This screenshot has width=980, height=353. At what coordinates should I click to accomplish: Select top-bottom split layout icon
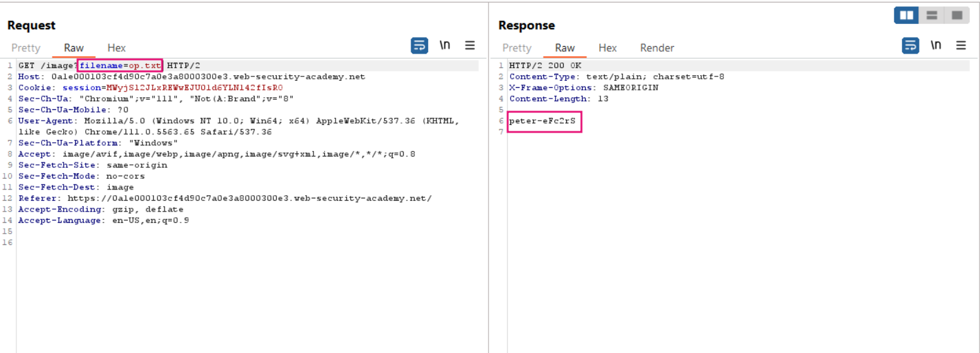click(x=932, y=15)
